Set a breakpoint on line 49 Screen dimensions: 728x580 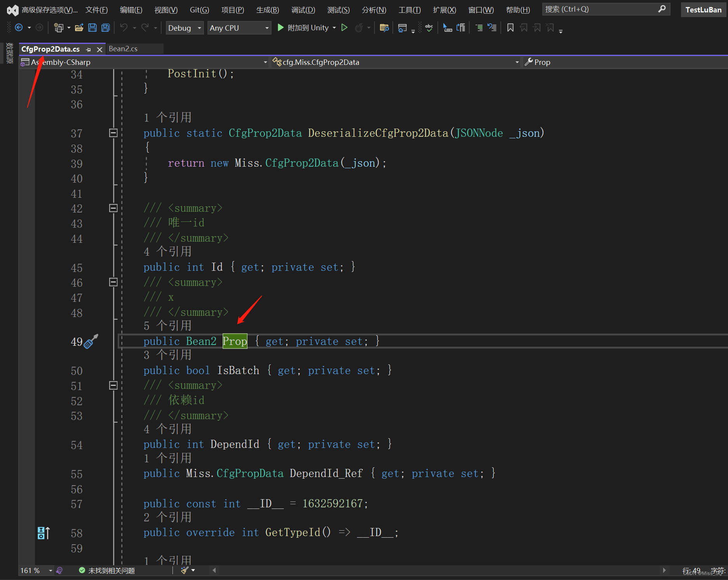coord(45,341)
